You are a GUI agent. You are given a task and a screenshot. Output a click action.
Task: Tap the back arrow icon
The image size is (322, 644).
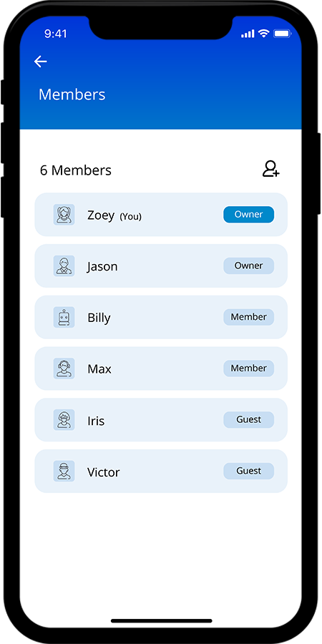tap(40, 62)
